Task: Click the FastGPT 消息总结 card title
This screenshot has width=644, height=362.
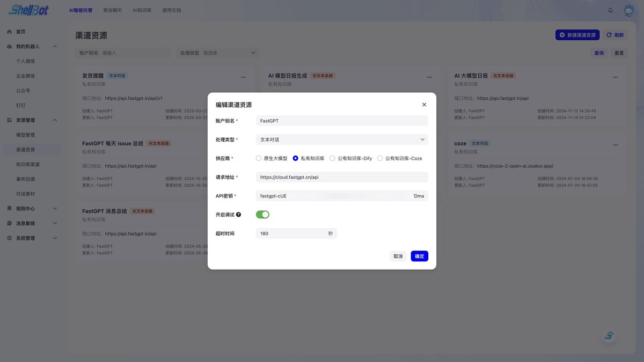Action: coord(105,211)
